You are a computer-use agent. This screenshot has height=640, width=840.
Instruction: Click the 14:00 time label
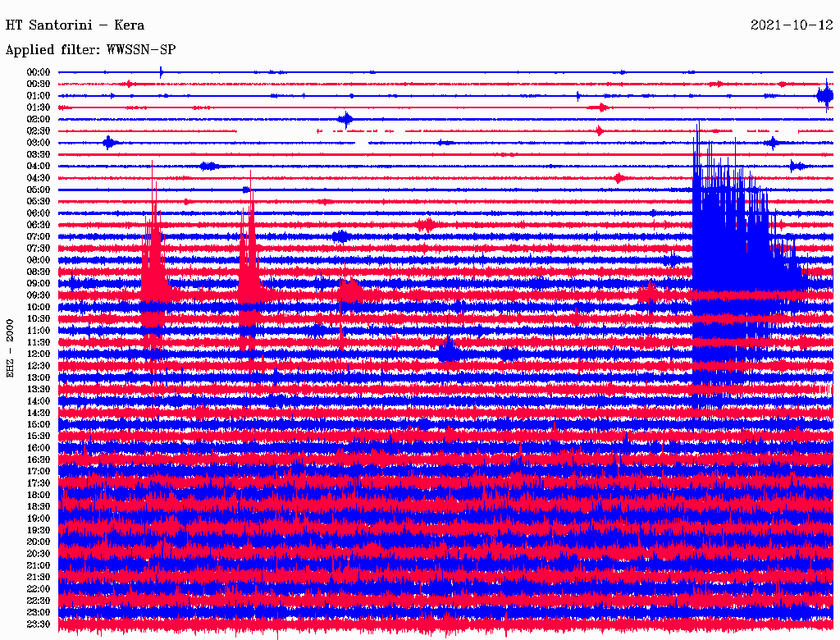tap(39, 401)
